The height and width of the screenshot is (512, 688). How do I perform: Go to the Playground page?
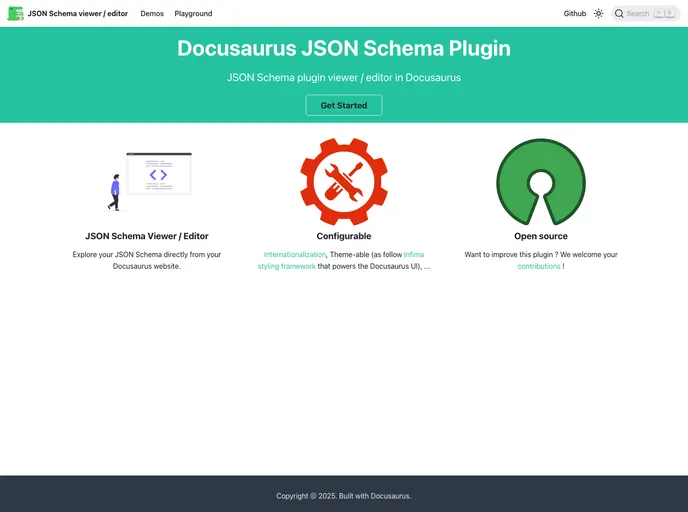pyautogui.click(x=193, y=14)
